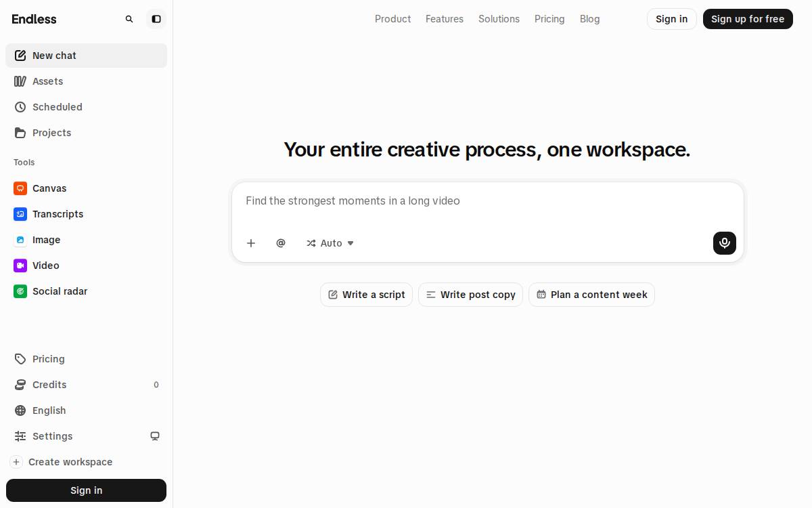The width and height of the screenshot is (812, 508).
Task: Click Sign up for free button
Action: pos(748,19)
